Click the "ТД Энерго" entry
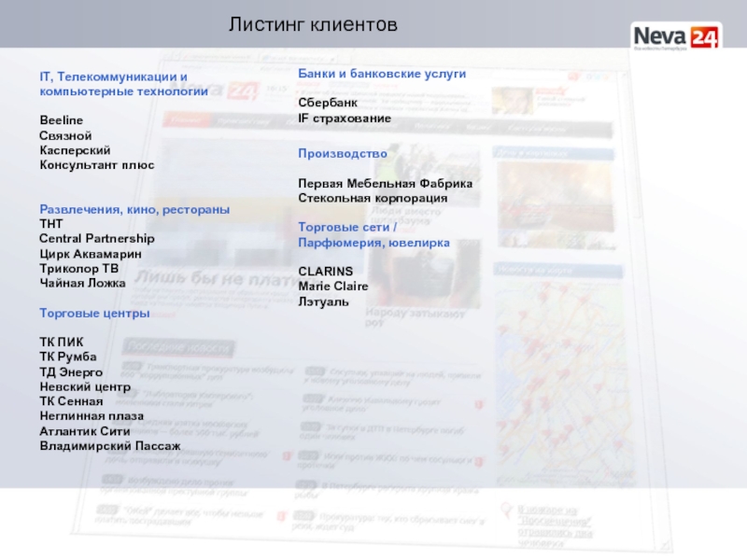This screenshot has width=747, height=560. 71,371
